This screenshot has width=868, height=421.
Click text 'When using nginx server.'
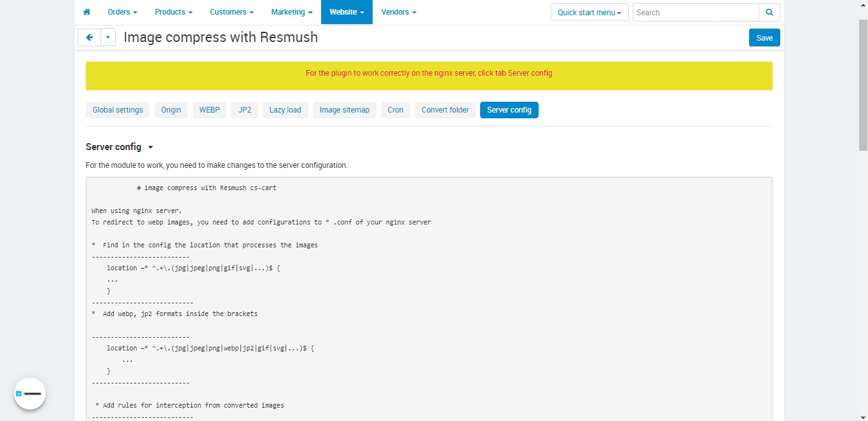pyautogui.click(x=137, y=210)
